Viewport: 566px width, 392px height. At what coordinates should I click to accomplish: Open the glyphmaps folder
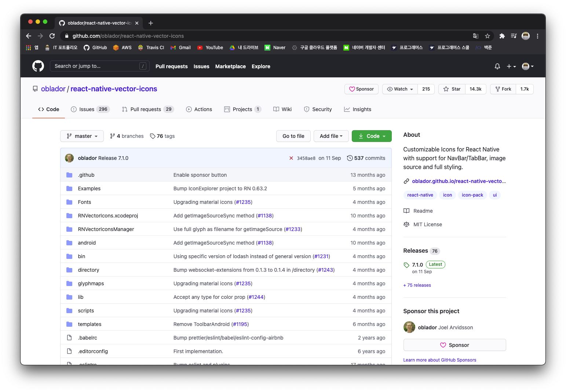tap(91, 283)
